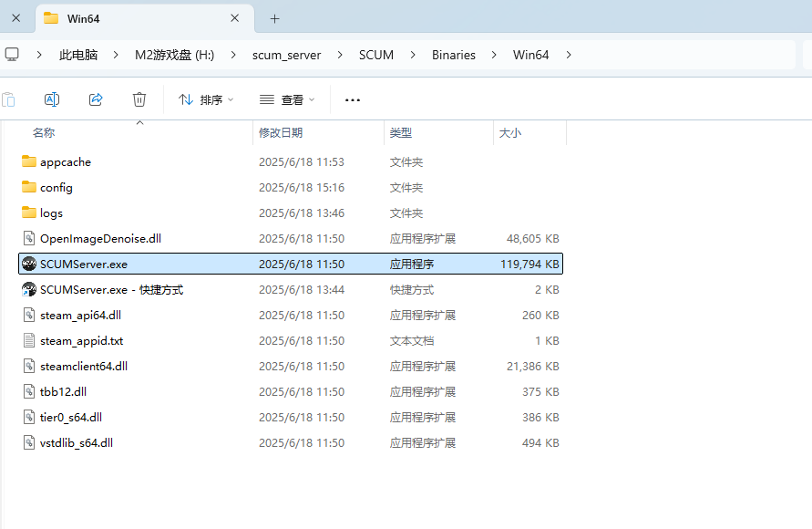
Task: Click vstdlib_s64.dll file icon
Action: (29, 442)
